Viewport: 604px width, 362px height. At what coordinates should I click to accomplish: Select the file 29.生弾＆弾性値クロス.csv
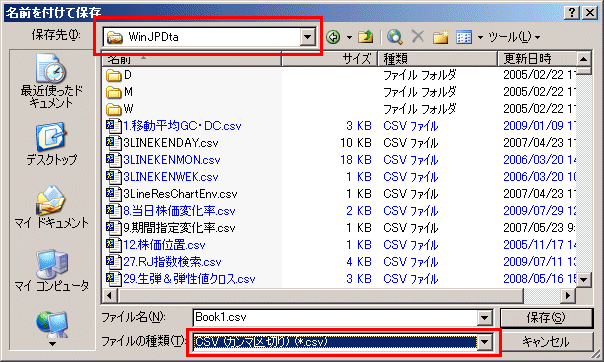pyautogui.click(x=181, y=278)
